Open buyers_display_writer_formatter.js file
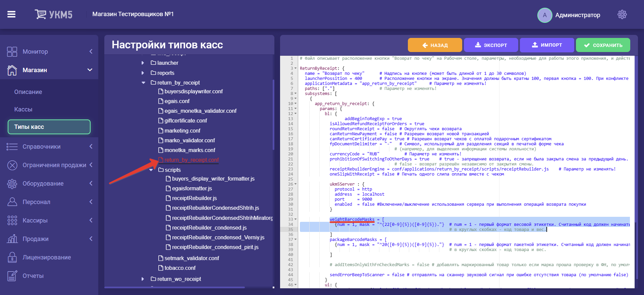Image resolution: width=644 pixels, height=295 pixels. (x=213, y=179)
